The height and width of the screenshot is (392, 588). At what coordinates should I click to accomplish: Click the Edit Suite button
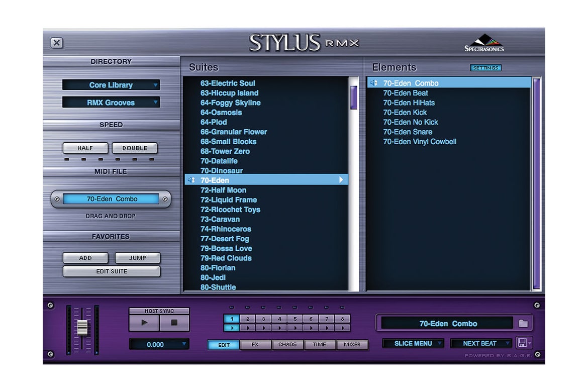112,271
